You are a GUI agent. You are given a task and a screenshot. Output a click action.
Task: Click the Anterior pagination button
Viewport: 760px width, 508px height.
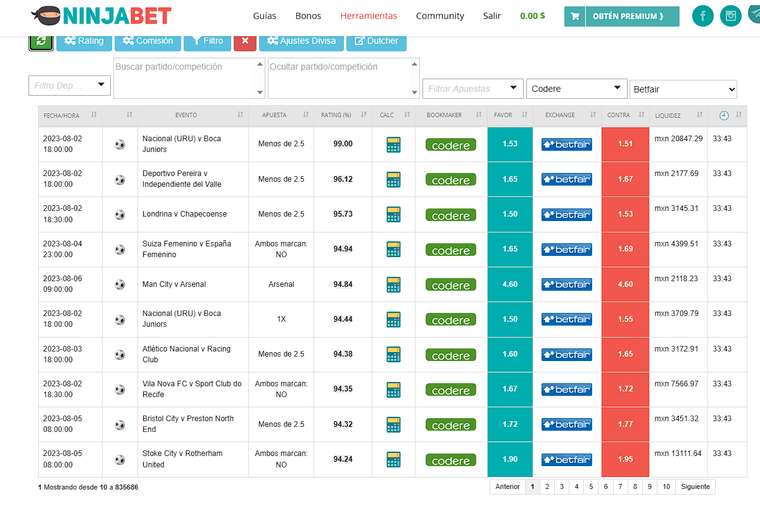507,487
